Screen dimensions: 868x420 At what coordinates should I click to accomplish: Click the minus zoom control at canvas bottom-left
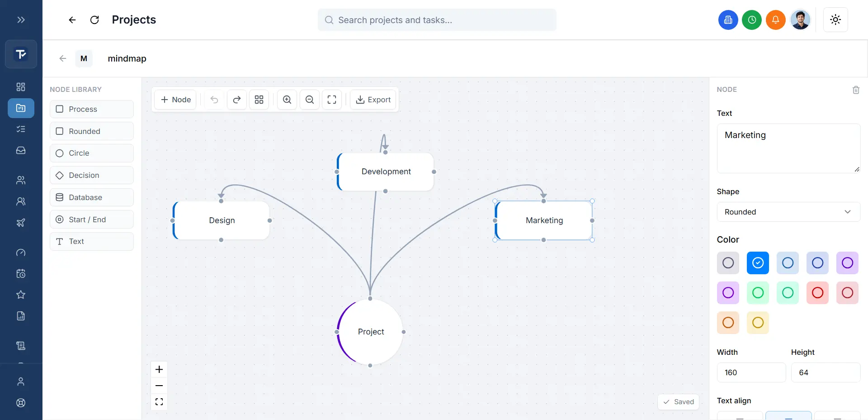[159, 386]
